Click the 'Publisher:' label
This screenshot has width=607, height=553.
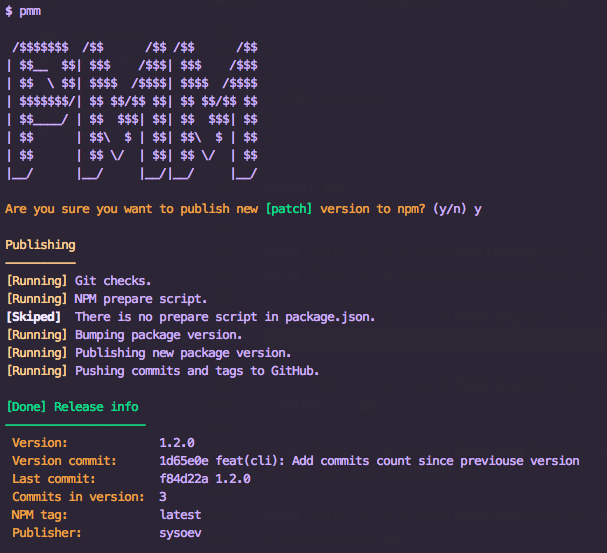47,533
